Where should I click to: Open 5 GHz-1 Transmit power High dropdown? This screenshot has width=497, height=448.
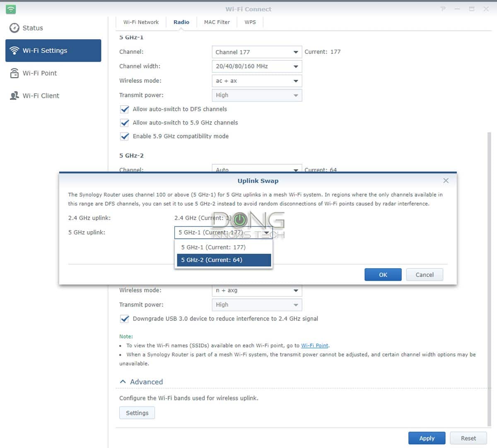click(x=257, y=95)
